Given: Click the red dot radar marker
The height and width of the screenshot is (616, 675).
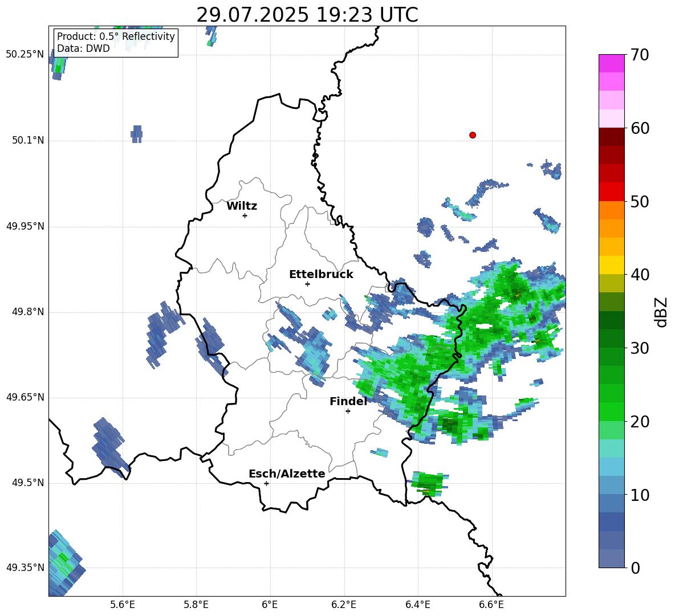Looking at the screenshot, I should coord(472,135).
